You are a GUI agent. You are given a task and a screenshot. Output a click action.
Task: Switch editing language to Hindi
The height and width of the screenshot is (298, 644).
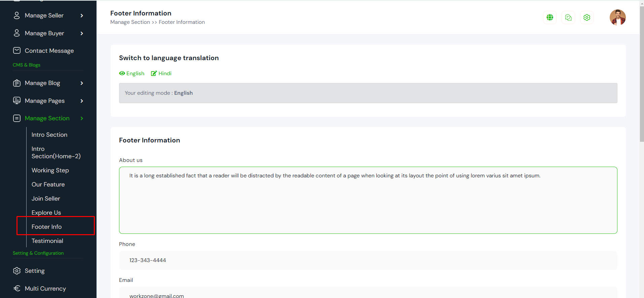[161, 74]
